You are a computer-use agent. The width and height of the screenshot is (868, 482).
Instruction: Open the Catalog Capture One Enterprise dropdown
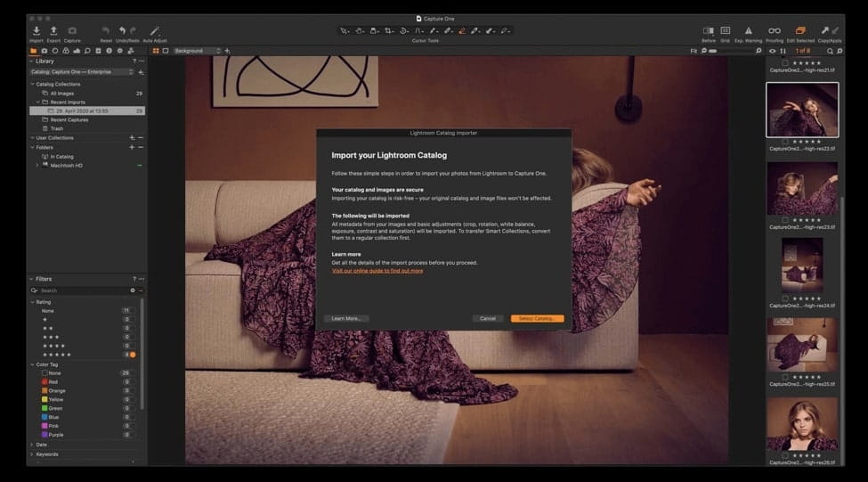coord(82,72)
